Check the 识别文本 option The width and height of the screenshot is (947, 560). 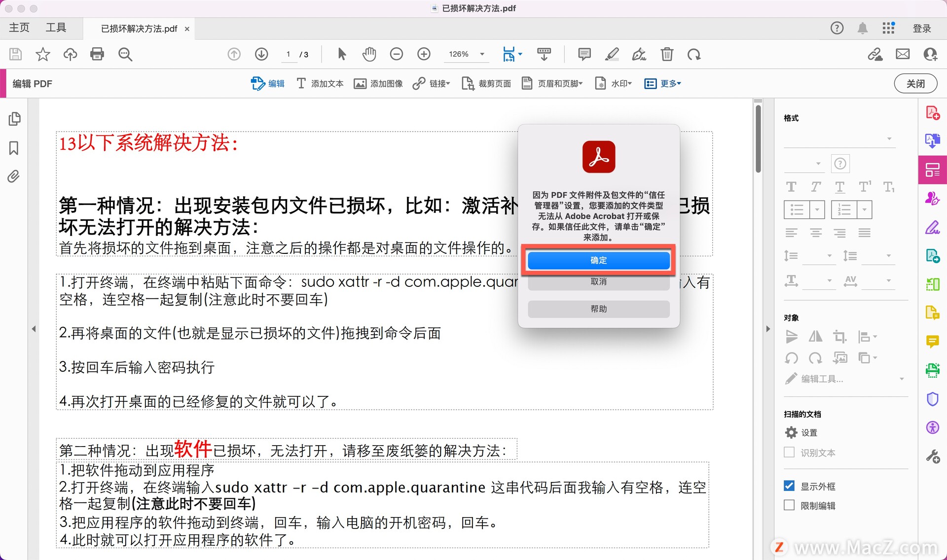(x=789, y=453)
